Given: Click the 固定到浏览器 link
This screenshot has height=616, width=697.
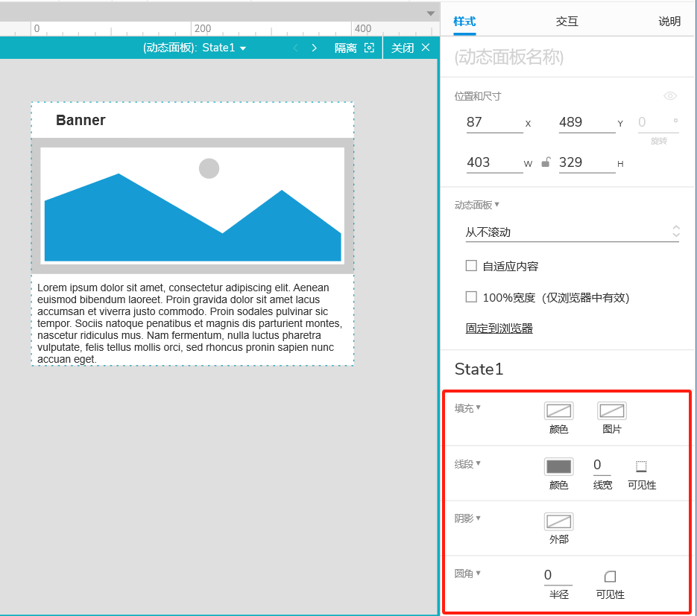Looking at the screenshot, I should tap(499, 328).
